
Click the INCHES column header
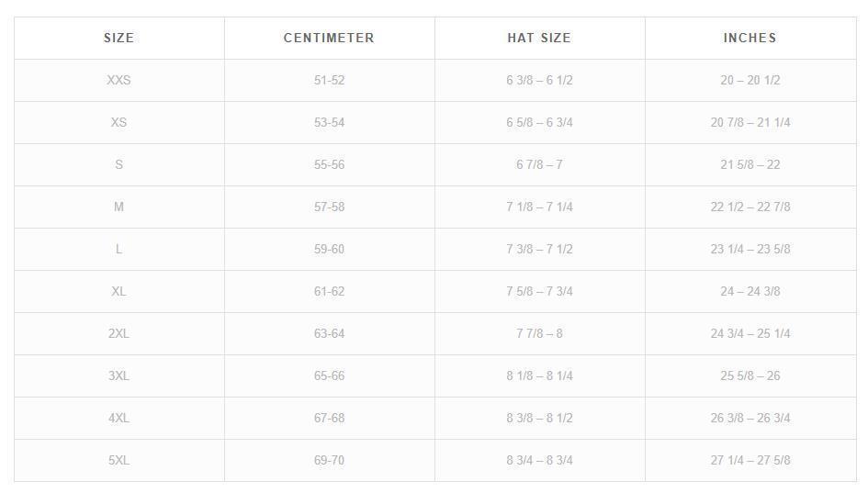750,38
